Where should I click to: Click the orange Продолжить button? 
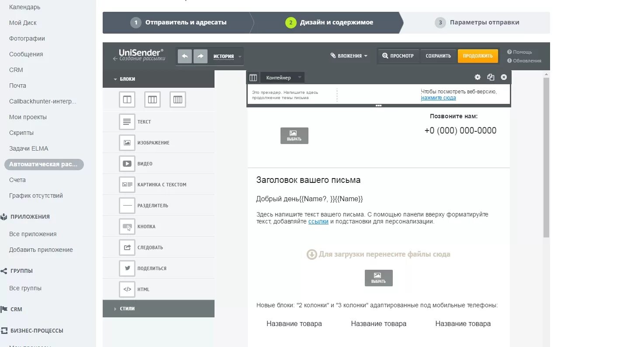478,56
